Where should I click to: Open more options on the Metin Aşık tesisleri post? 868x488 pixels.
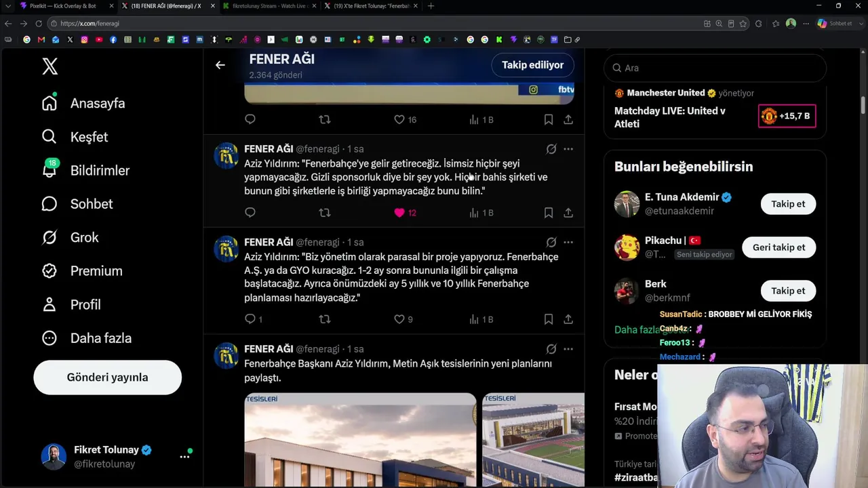click(x=568, y=349)
